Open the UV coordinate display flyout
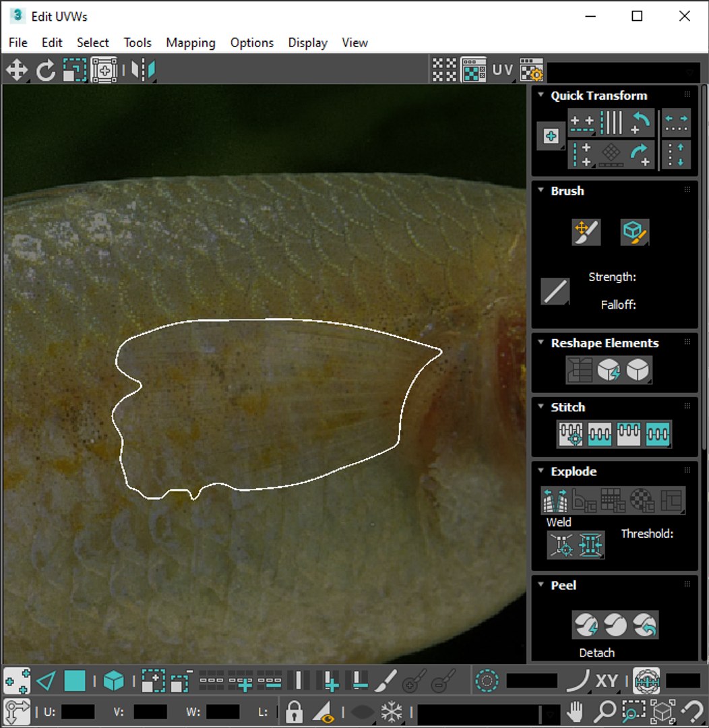This screenshot has height=728, width=709. coord(502,70)
